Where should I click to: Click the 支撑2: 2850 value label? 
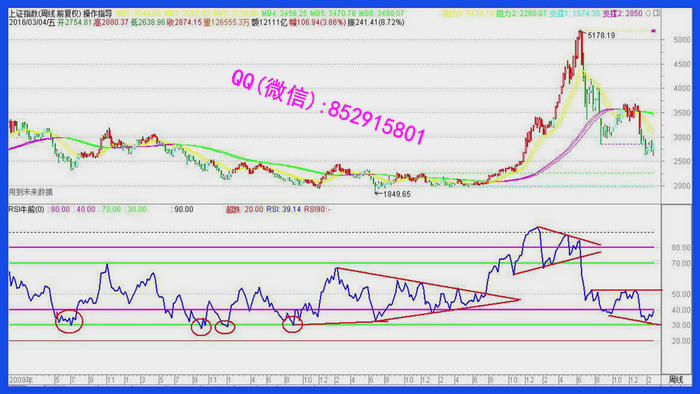(622, 13)
